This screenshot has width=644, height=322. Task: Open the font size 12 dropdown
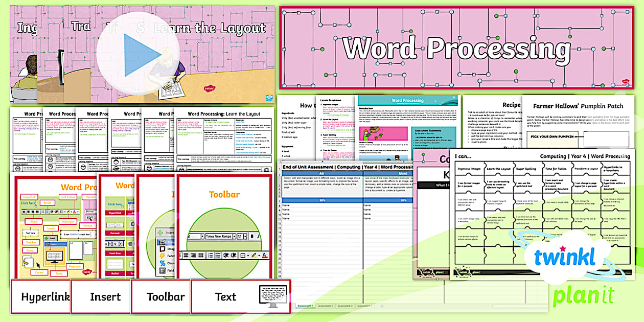[x=241, y=236]
